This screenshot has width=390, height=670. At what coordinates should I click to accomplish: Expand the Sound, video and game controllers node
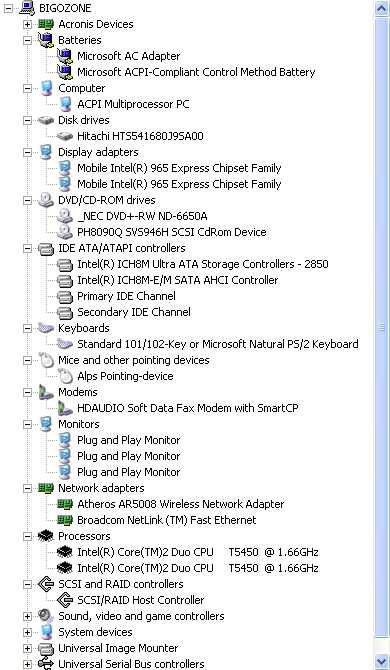27,616
